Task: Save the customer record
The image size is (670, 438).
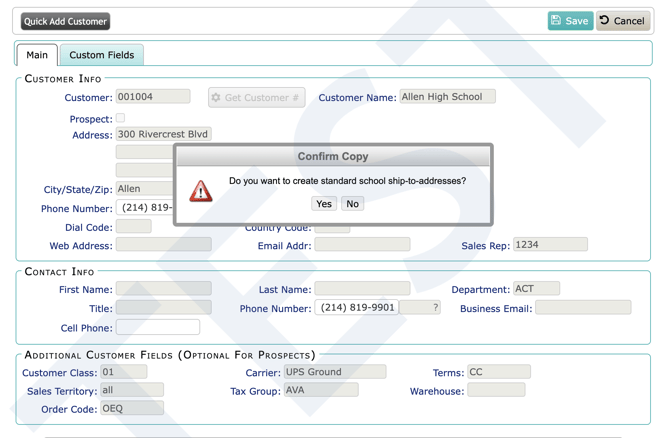Action: pos(570,21)
